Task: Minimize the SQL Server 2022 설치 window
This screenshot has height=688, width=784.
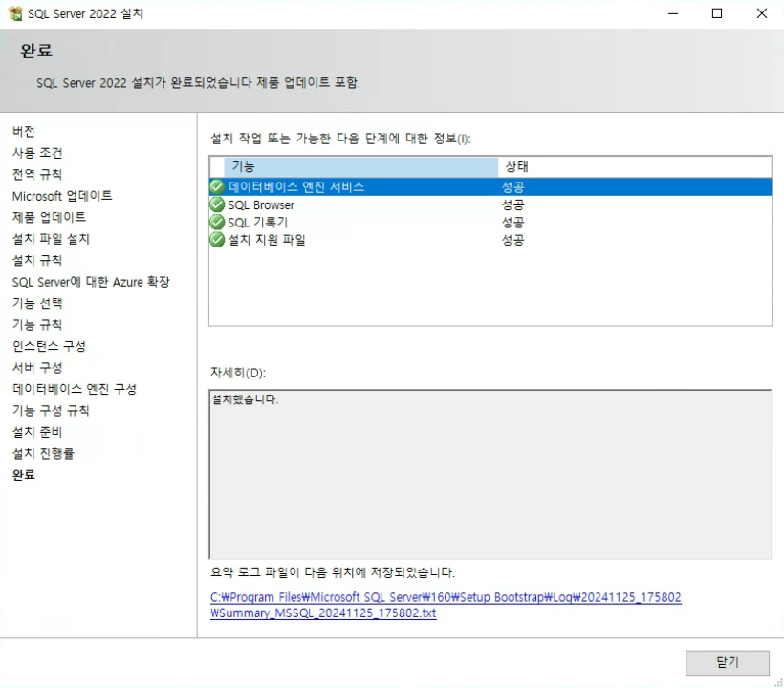Action: tap(673, 13)
